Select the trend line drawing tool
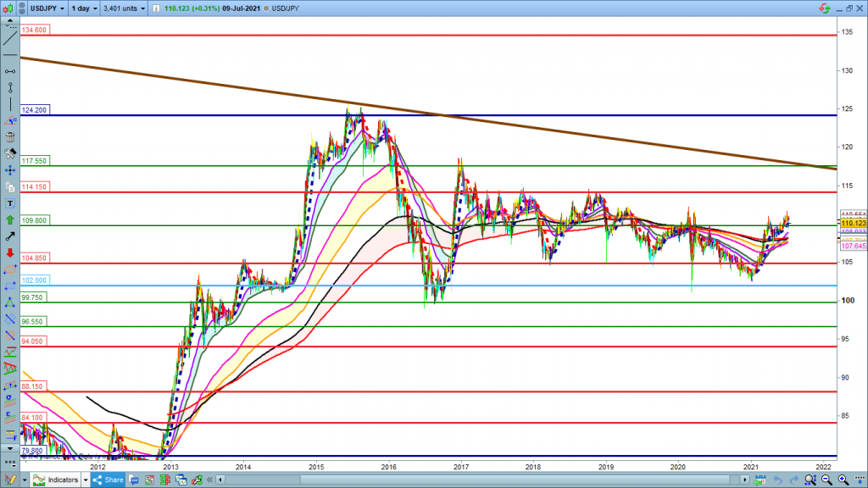 (9, 39)
